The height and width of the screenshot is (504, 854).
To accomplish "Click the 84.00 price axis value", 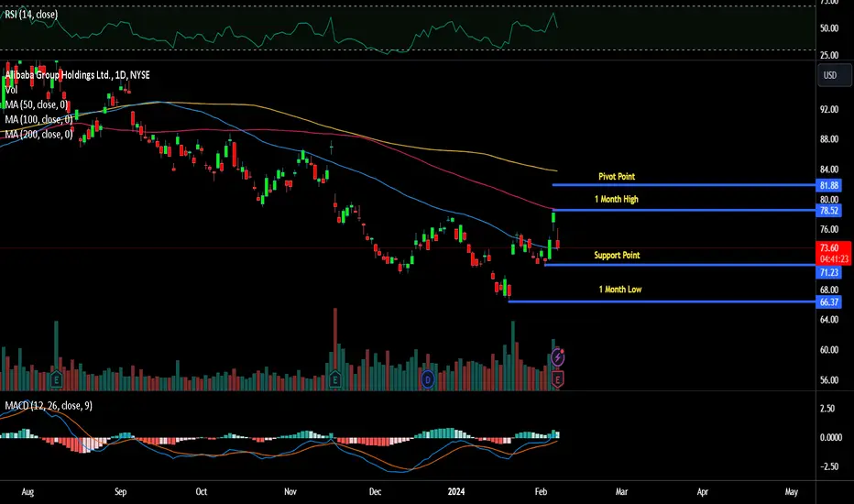I will pyautogui.click(x=829, y=170).
